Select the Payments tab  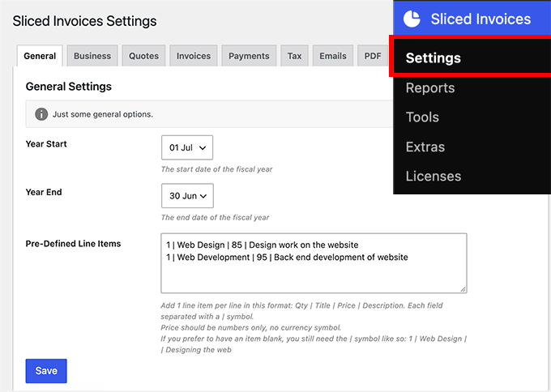point(249,56)
